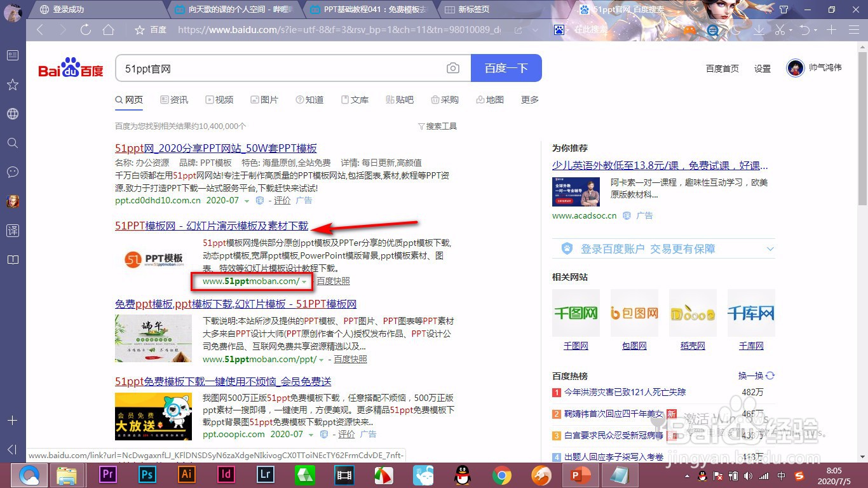Click the browser back arrow
This screenshot has height=488, width=868.
pyautogui.click(x=40, y=30)
